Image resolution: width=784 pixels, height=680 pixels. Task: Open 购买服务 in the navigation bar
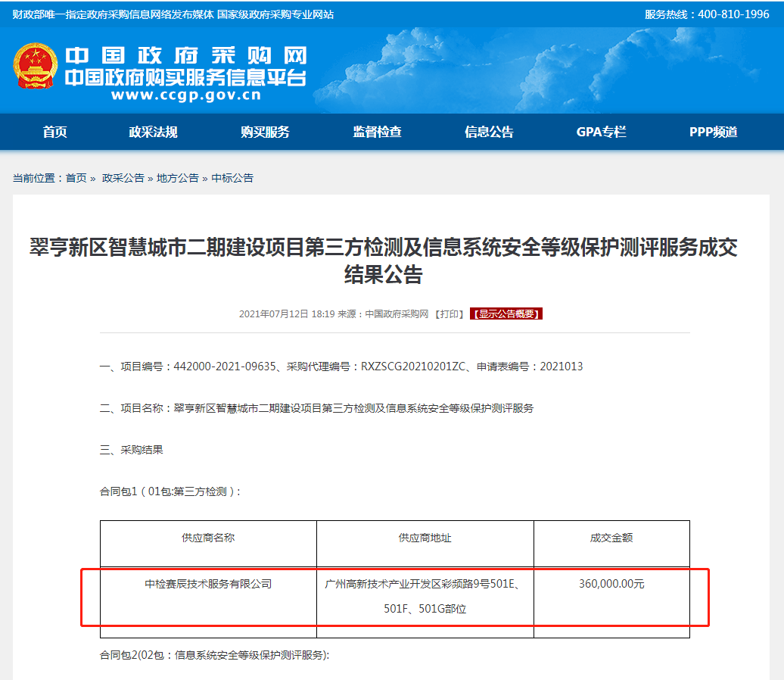[x=265, y=132]
